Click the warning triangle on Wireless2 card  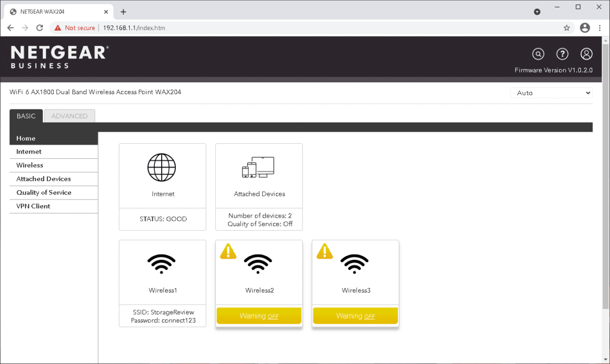pos(228,252)
